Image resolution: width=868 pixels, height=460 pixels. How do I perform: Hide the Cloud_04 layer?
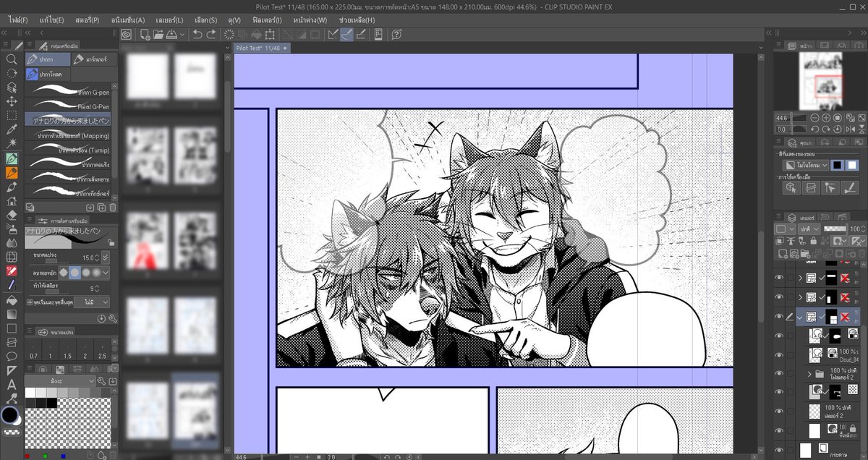[779, 354]
